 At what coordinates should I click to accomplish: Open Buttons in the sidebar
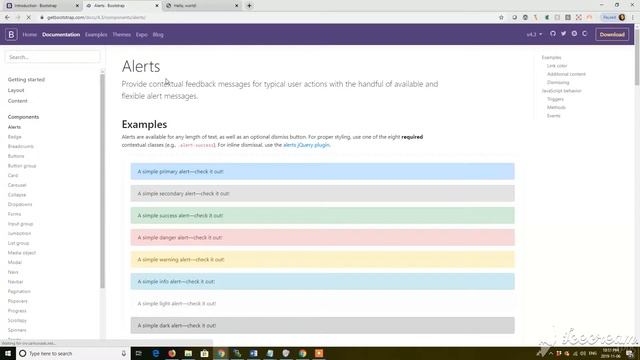point(16,156)
